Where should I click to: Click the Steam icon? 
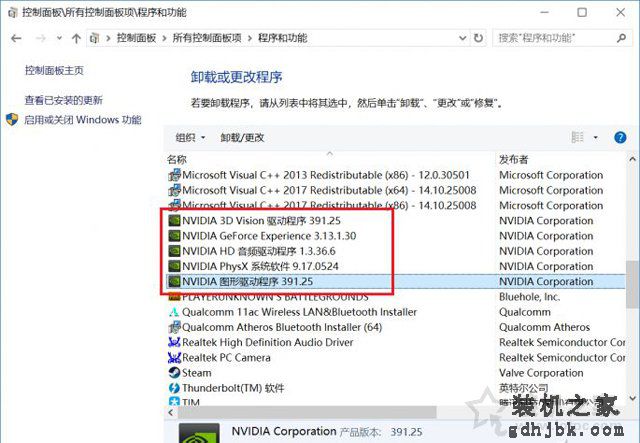point(174,373)
